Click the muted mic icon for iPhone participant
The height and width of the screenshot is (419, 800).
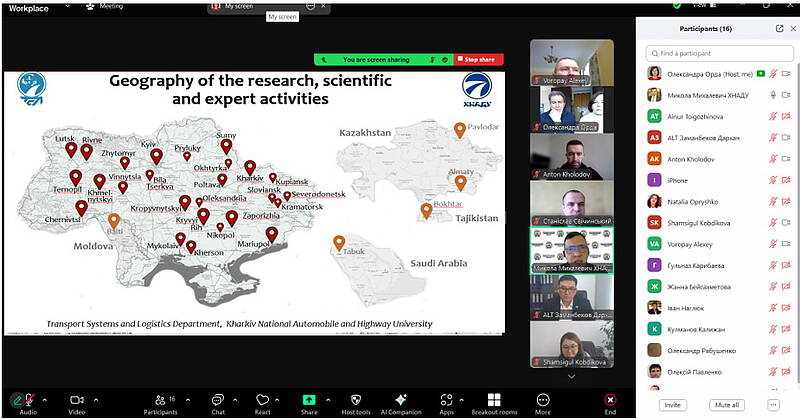click(773, 180)
